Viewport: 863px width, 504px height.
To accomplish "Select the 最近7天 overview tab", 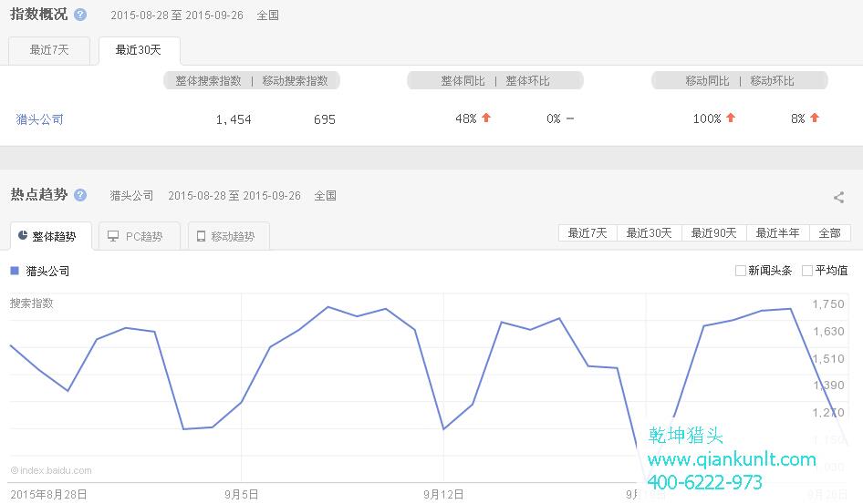I will tap(49, 50).
